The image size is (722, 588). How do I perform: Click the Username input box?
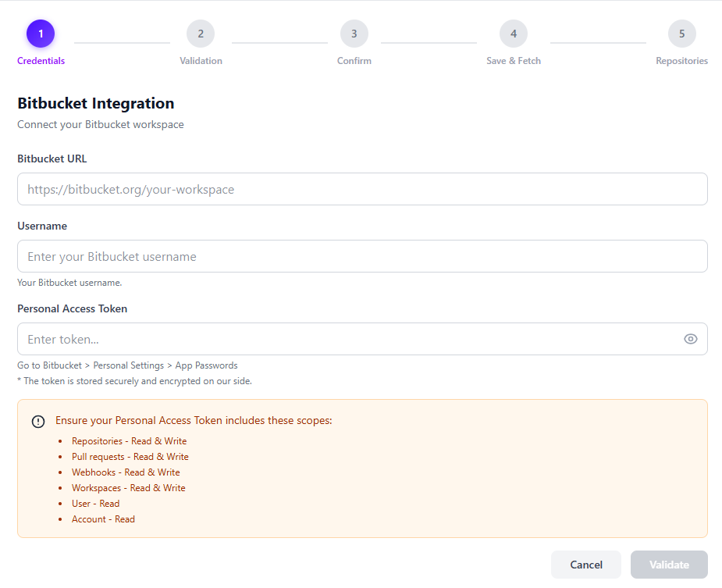(362, 256)
